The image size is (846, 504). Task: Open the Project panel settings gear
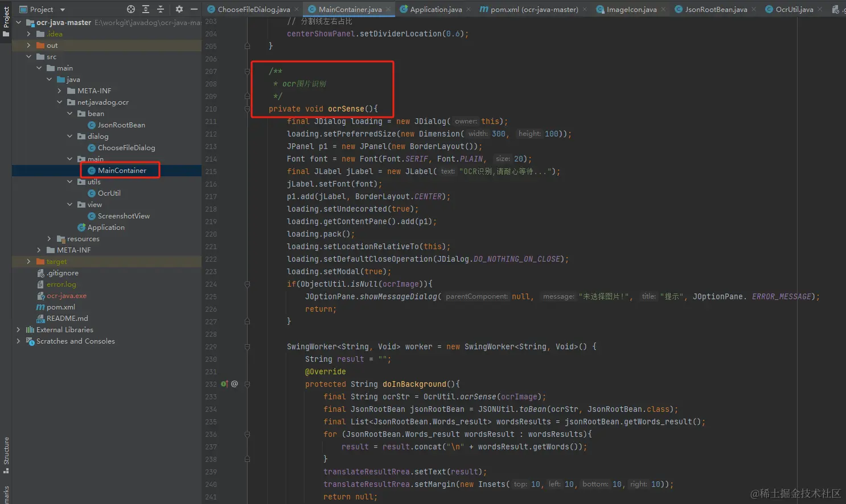[179, 9]
